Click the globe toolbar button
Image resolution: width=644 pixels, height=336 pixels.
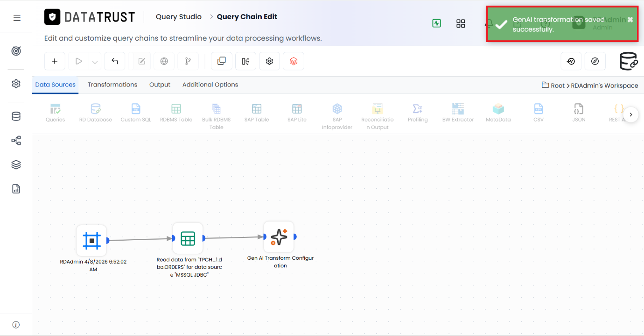(164, 61)
